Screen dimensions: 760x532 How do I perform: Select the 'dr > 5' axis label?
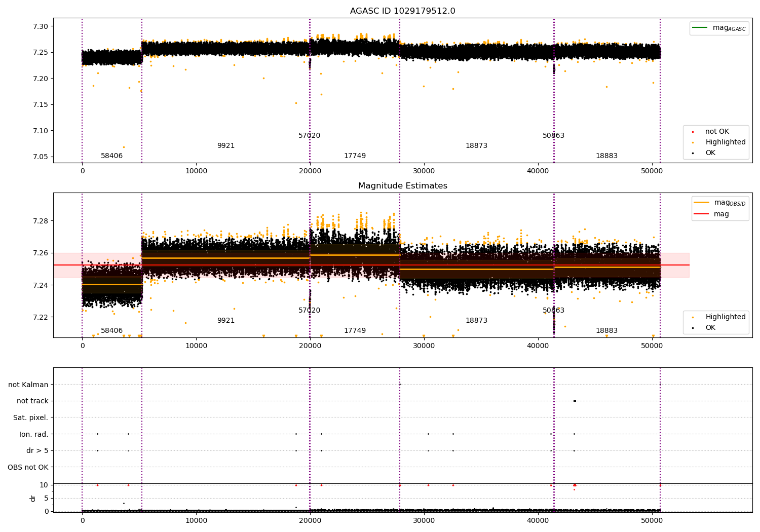37,450
